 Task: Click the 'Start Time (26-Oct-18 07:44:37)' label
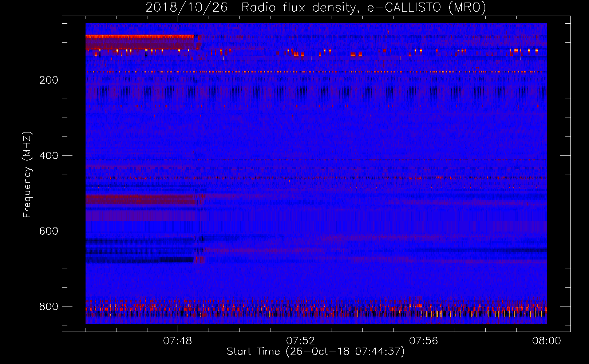pos(316,352)
